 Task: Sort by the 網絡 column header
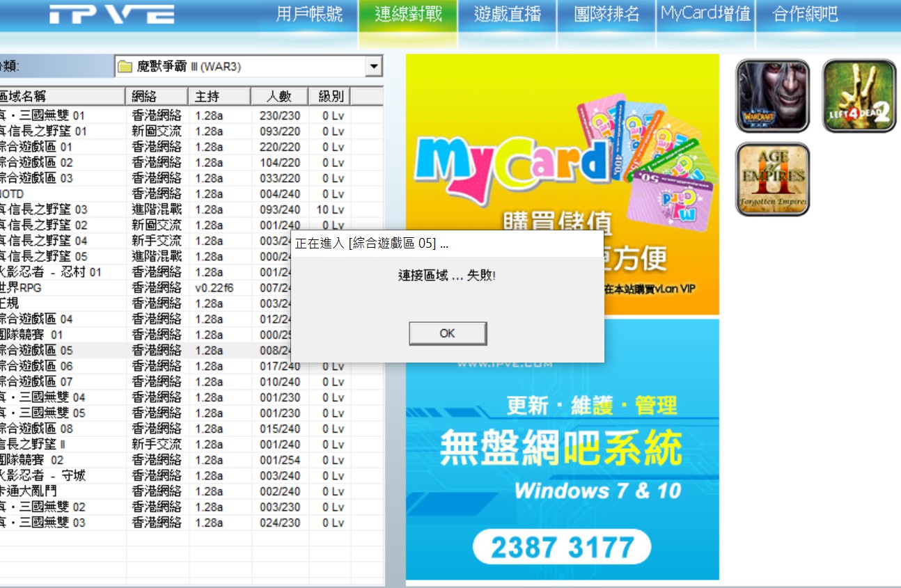[x=157, y=96]
